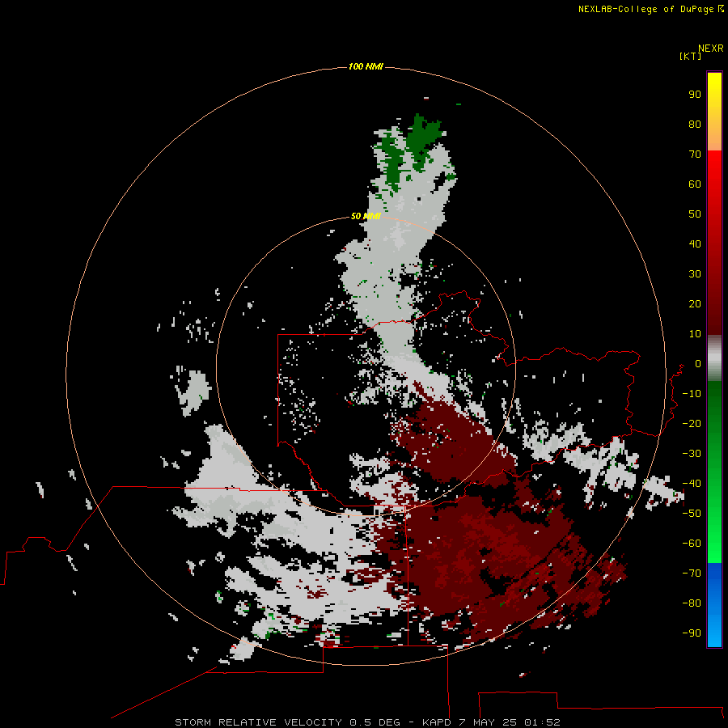Click the 20 value on the velocity scale
The height and width of the screenshot is (728, 728).
coord(695,303)
